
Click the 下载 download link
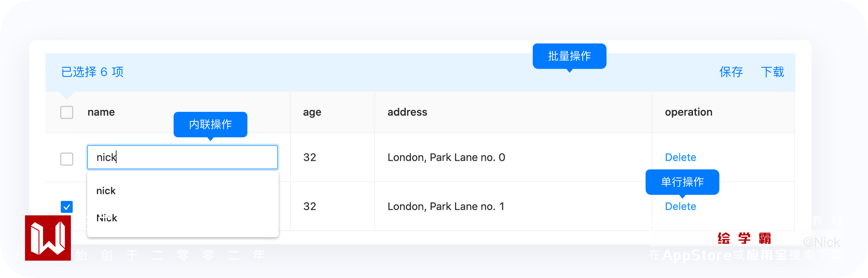coord(773,72)
